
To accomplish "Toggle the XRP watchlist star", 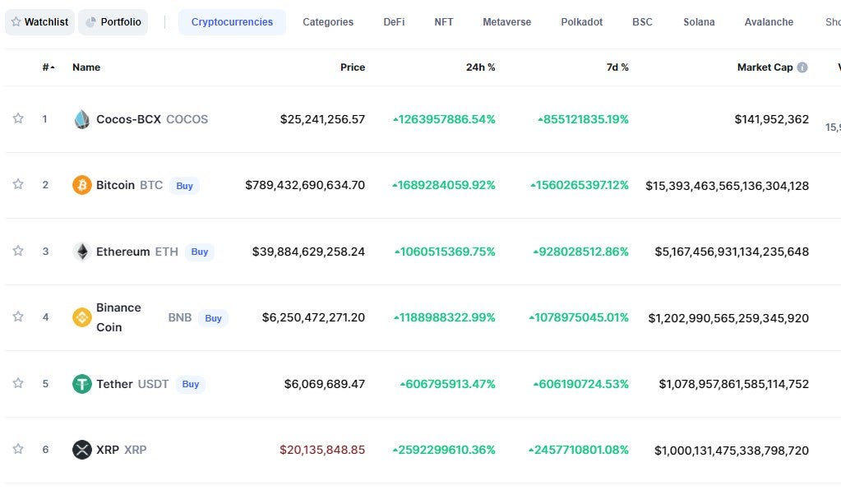I will pyautogui.click(x=18, y=449).
